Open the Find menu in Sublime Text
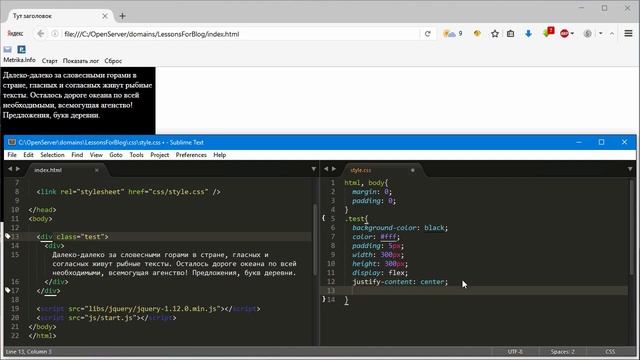The height and width of the screenshot is (360, 640). click(x=77, y=155)
